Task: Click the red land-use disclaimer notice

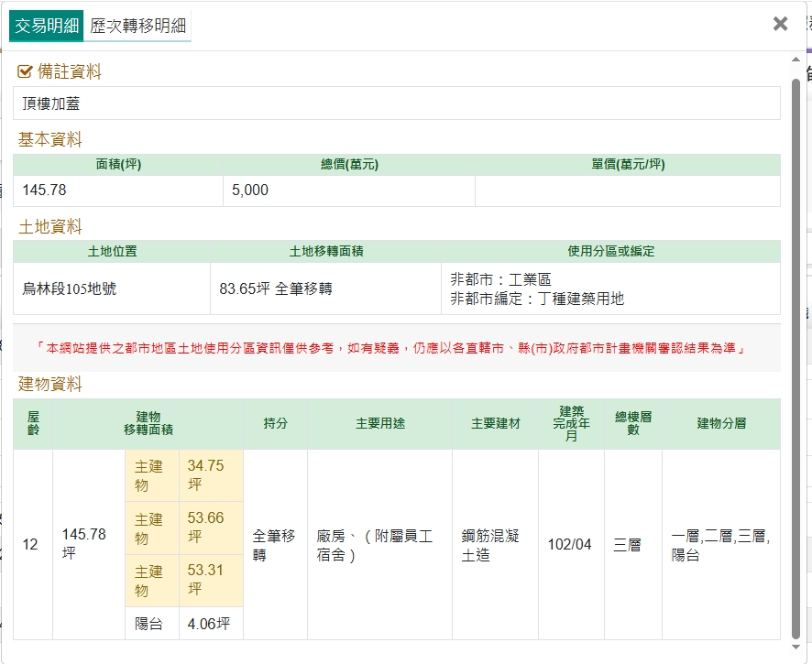Action: point(396,349)
